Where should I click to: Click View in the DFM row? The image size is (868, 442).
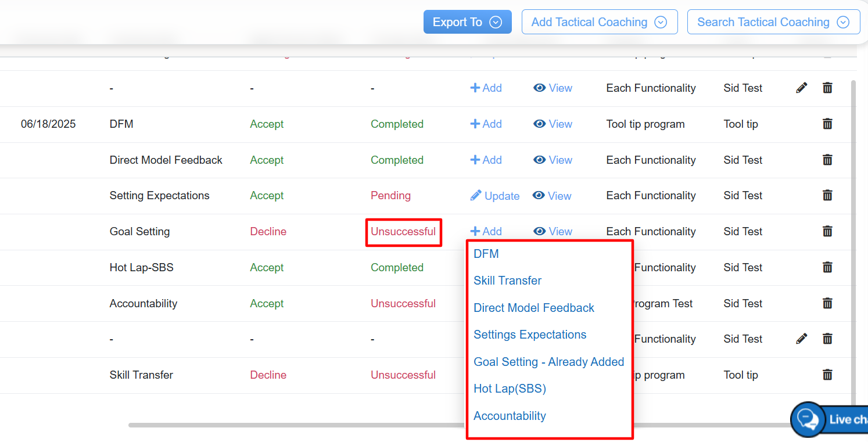tap(553, 124)
